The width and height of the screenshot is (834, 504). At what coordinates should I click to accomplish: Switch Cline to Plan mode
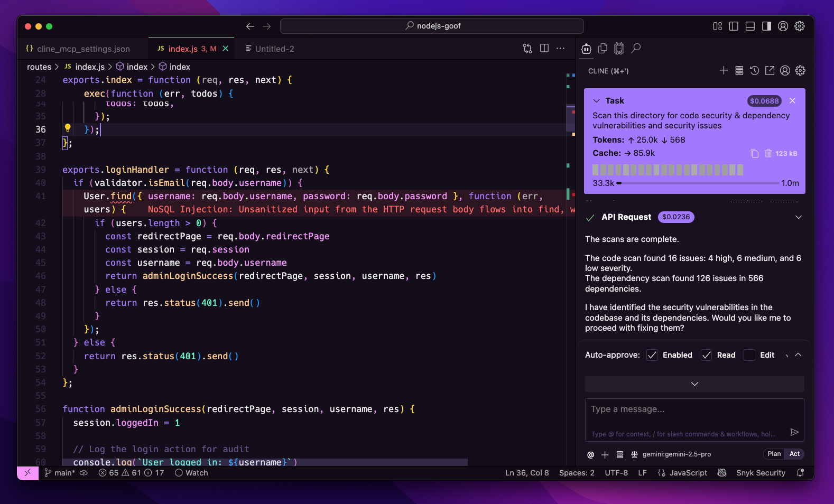point(774,454)
